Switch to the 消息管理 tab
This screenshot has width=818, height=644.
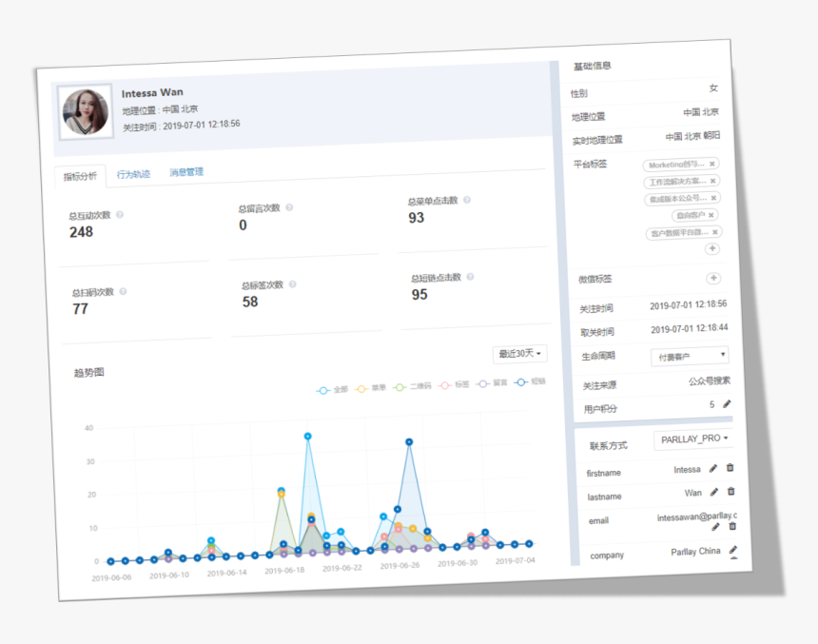[186, 172]
